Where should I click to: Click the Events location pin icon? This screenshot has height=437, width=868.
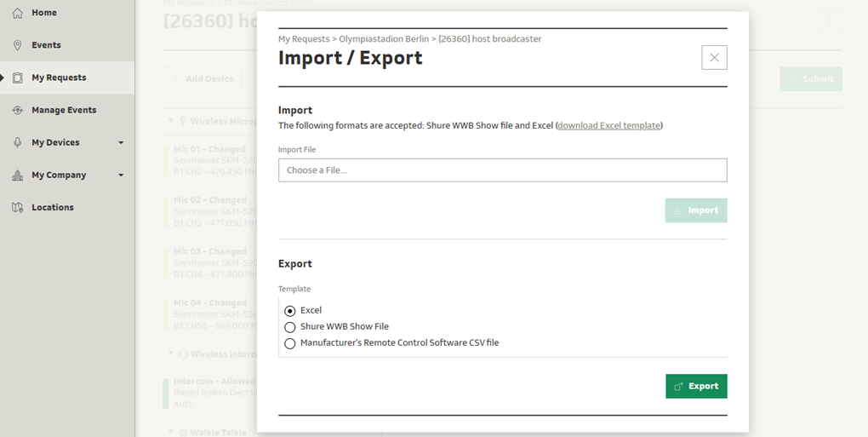(x=17, y=45)
